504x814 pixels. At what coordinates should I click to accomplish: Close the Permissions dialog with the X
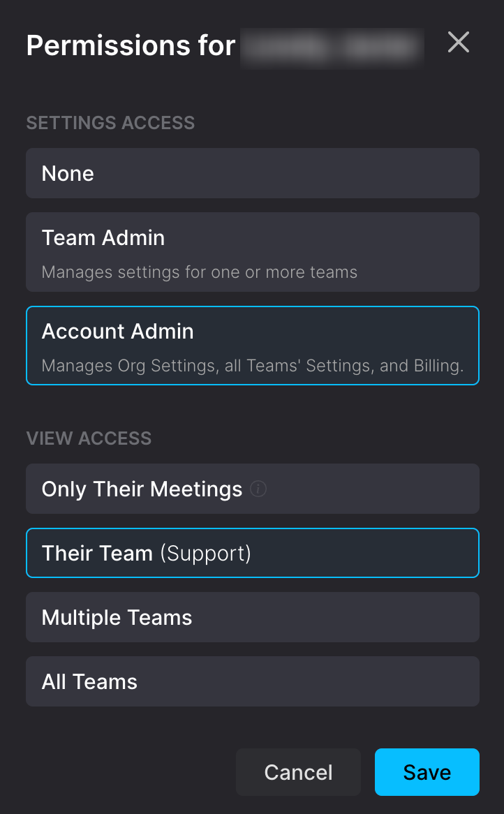click(x=458, y=43)
